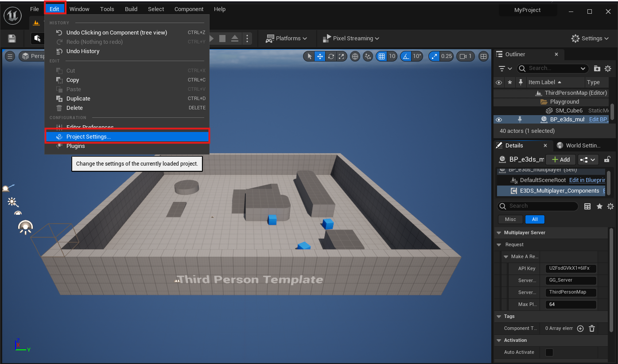
Task: Select the Translate (move) gizmo tool
Action: (320, 56)
